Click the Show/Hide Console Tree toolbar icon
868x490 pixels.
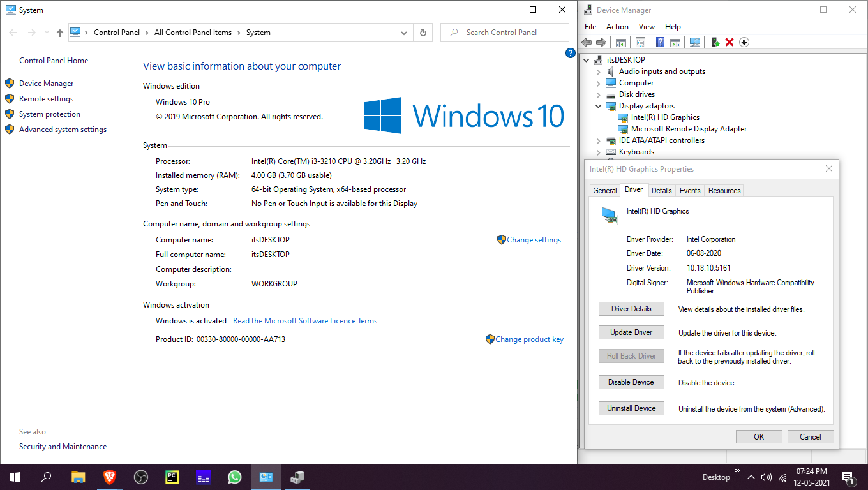[620, 42]
